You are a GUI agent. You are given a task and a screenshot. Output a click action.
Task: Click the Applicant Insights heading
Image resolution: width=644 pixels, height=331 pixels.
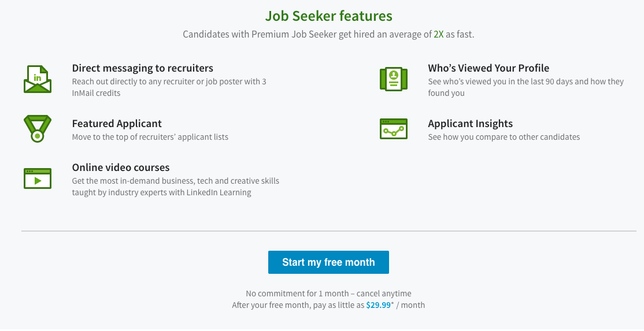point(470,124)
